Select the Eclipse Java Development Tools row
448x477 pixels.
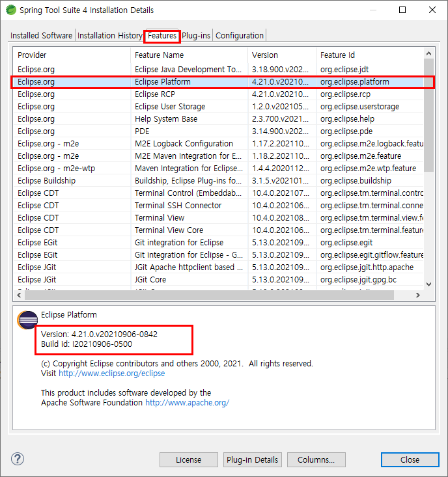218,70
